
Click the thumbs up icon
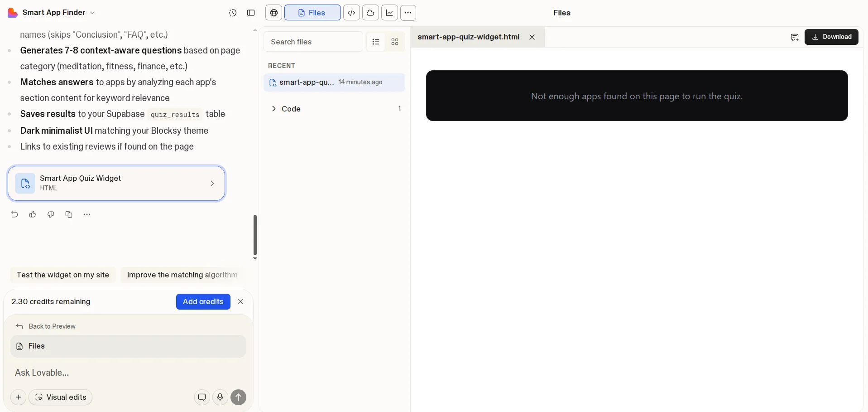33,214
